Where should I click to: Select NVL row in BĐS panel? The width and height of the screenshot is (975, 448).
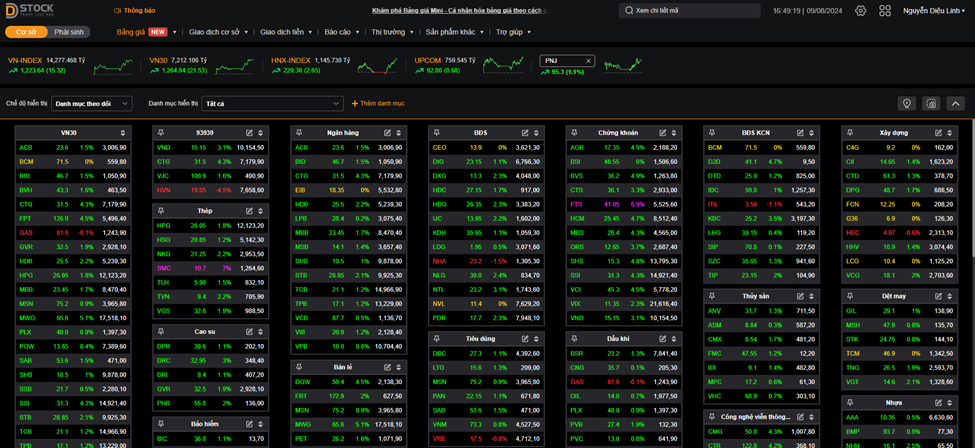point(486,304)
